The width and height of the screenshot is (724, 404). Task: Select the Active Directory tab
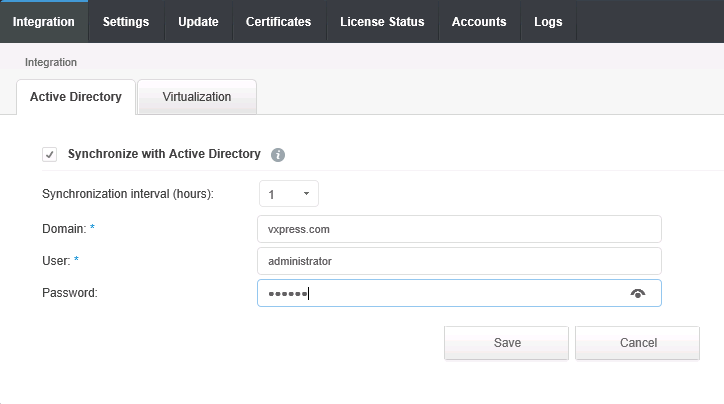pos(76,97)
